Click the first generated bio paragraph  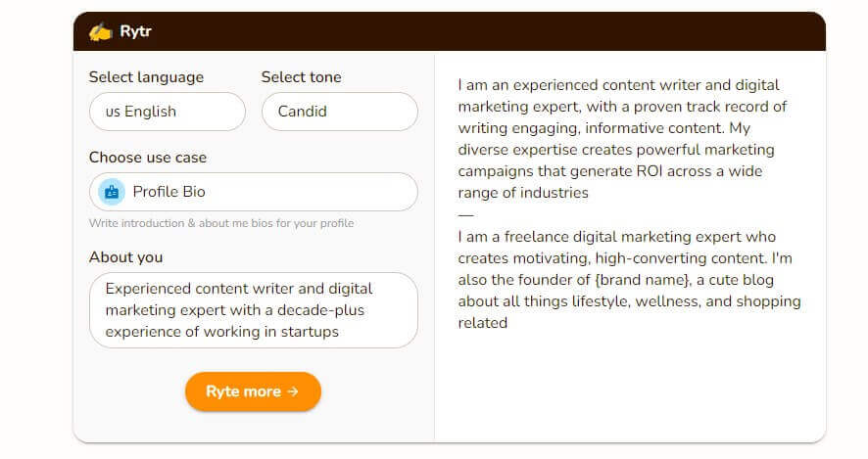point(622,139)
